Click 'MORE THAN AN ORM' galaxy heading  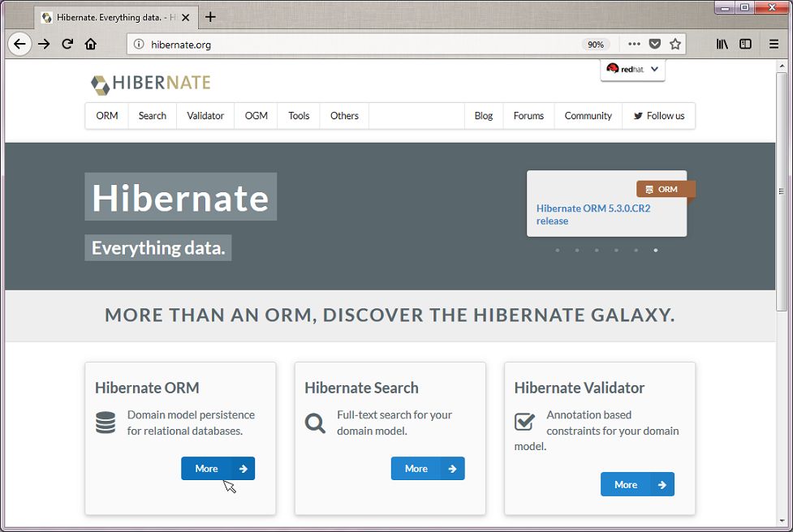point(390,315)
